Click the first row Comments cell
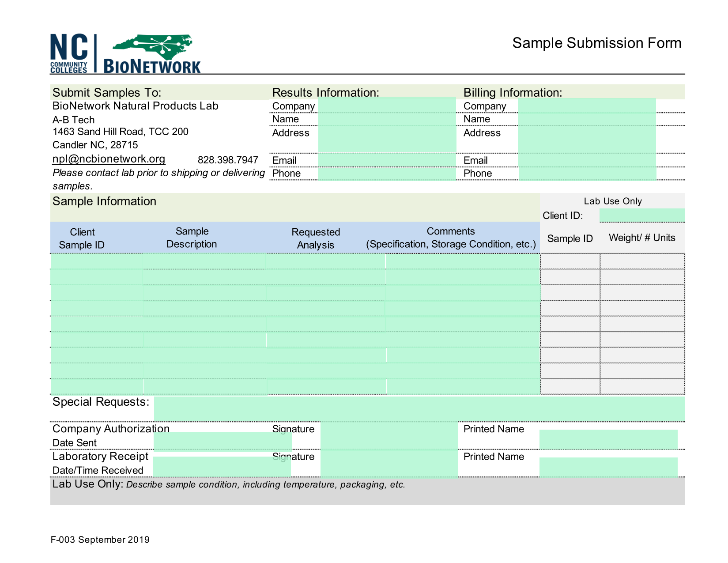The image size is (728, 563). coord(463,261)
